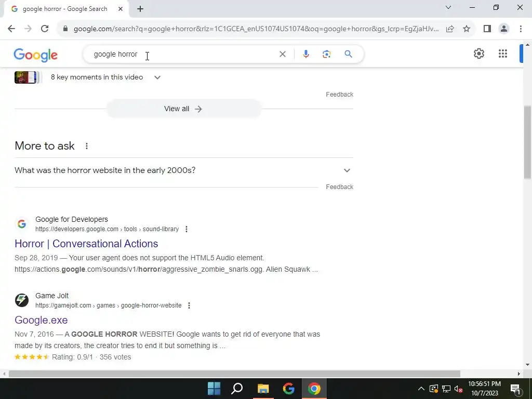532x399 pixels.
Task: Click the browser forward arrow
Action: (28, 29)
